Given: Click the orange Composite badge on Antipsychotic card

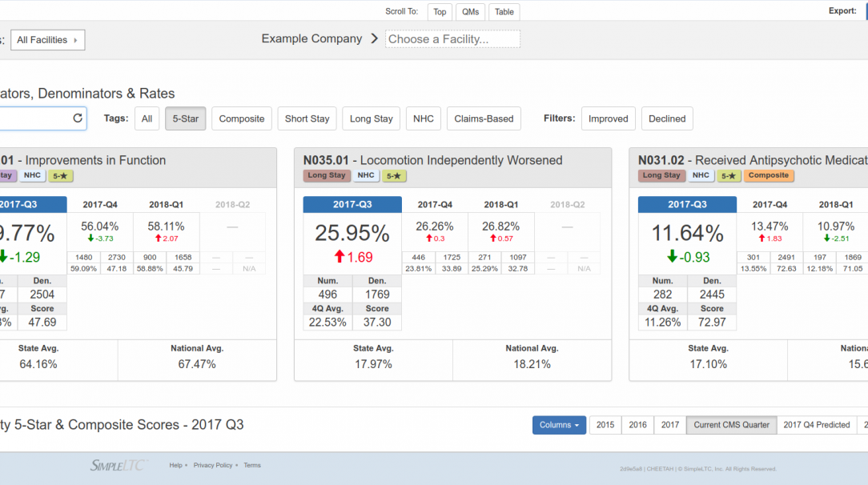Looking at the screenshot, I should (x=769, y=176).
